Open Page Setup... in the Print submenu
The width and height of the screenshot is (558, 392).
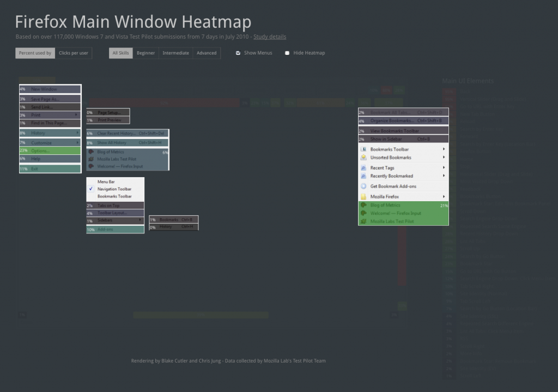coord(108,112)
